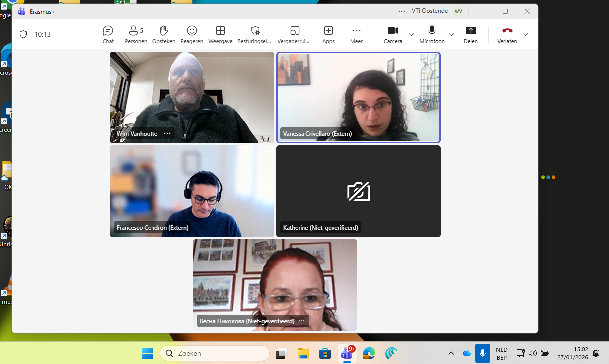Viewport: 609px width, 364px height.
Task: Open the Chat panel
Action: click(108, 34)
